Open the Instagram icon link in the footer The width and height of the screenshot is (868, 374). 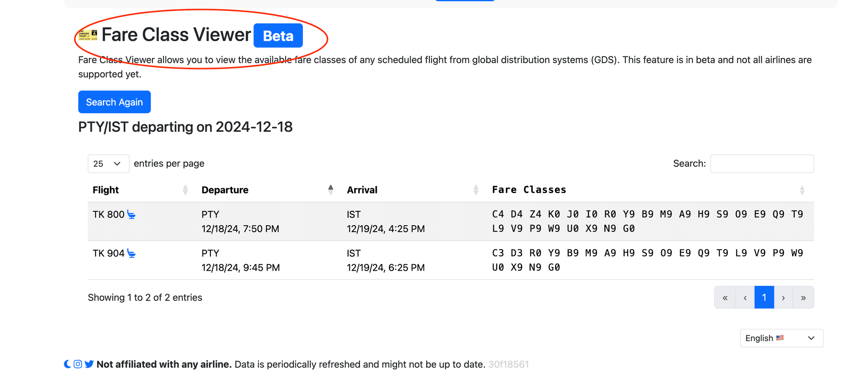pyautogui.click(x=78, y=364)
